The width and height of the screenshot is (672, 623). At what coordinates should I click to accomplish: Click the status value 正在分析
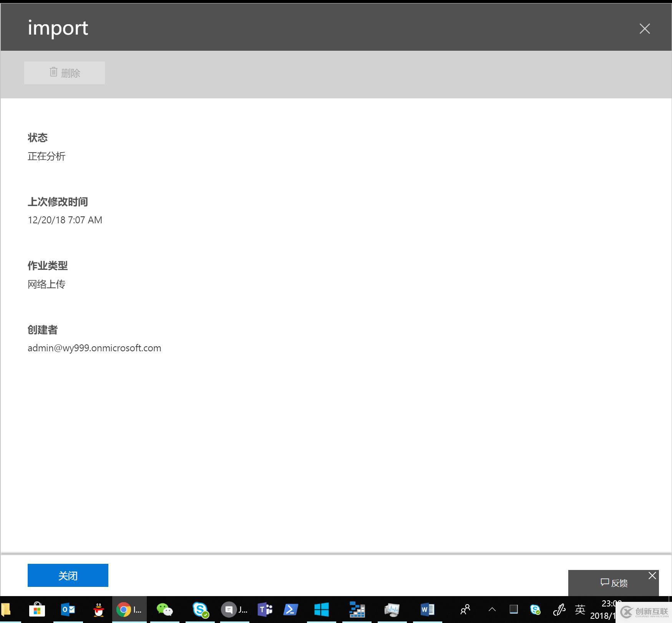click(46, 156)
